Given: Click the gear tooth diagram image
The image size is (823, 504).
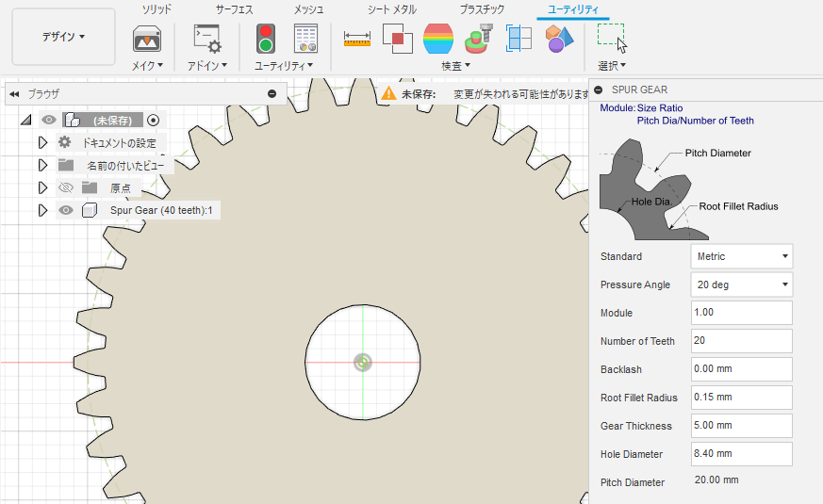Looking at the screenshot, I should tap(653, 189).
